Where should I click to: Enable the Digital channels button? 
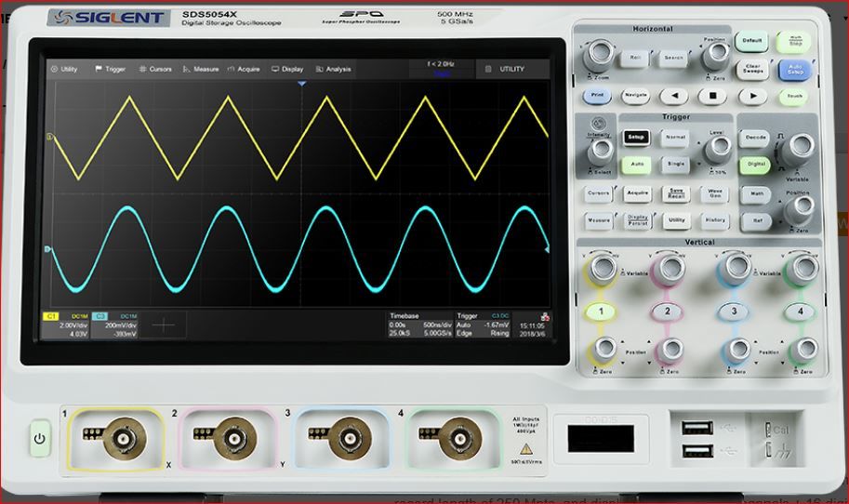pyautogui.click(x=755, y=165)
